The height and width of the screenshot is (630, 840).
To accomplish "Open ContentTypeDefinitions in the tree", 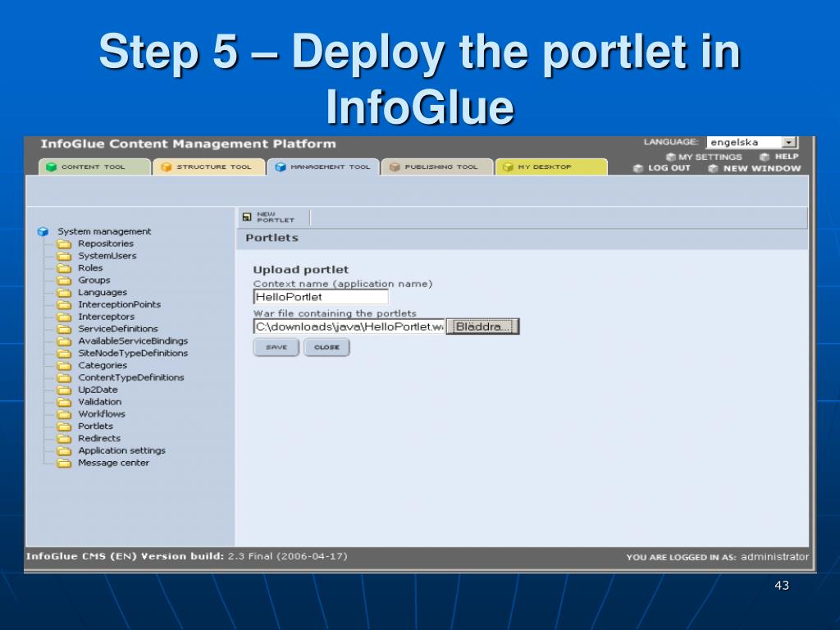I will point(130,377).
